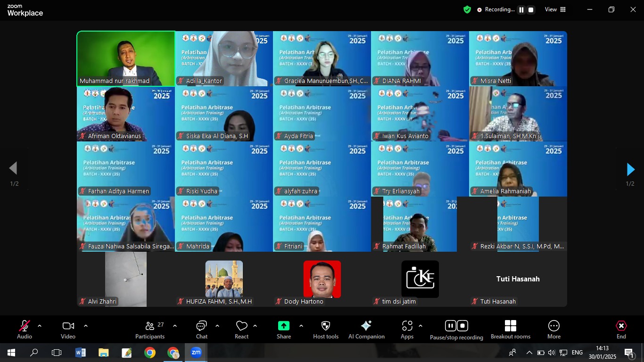Open the Apps panel
This screenshot has height=362, width=644.
407,329
